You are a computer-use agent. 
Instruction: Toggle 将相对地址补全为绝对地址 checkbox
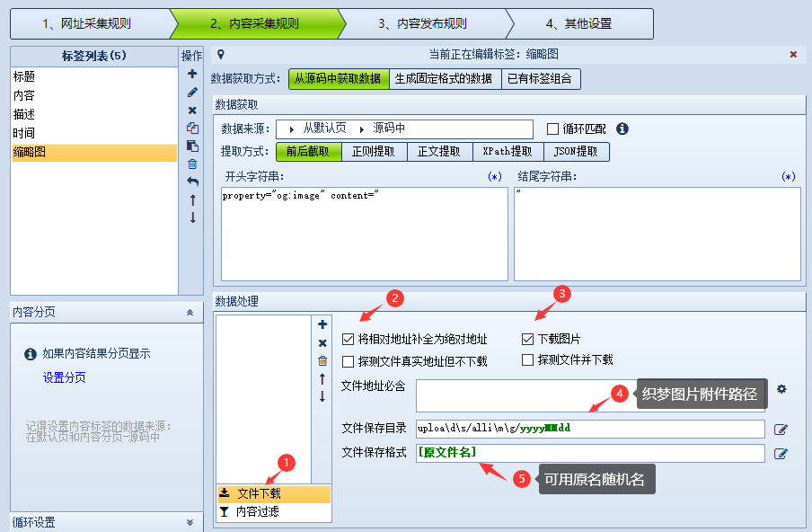point(349,340)
